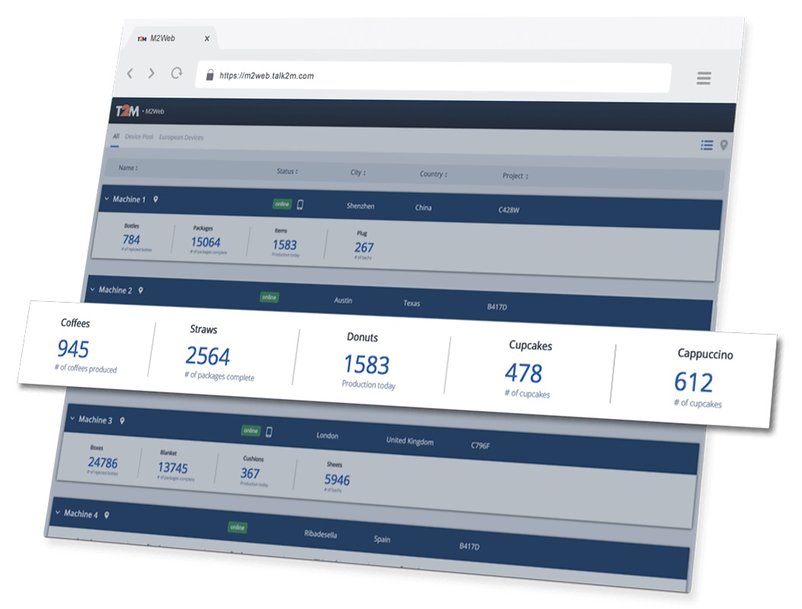
Task: Click online status badge for Machine 3
Action: click(251, 431)
